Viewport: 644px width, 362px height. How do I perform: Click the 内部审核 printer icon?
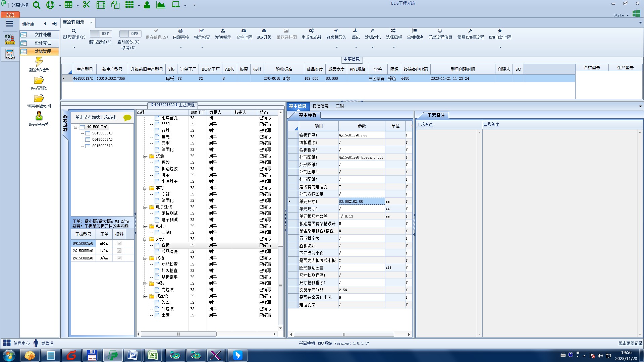point(180,31)
